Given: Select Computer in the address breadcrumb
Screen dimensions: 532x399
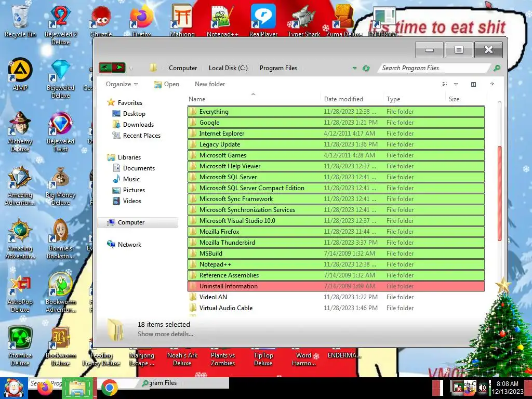Looking at the screenshot, I should pyautogui.click(x=183, y=68).
